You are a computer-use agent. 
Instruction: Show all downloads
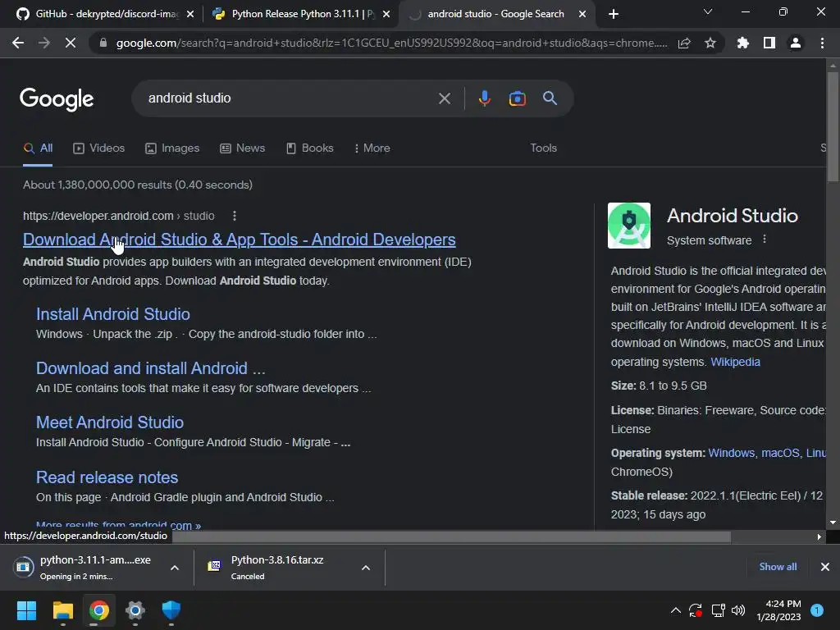point(778,567)
